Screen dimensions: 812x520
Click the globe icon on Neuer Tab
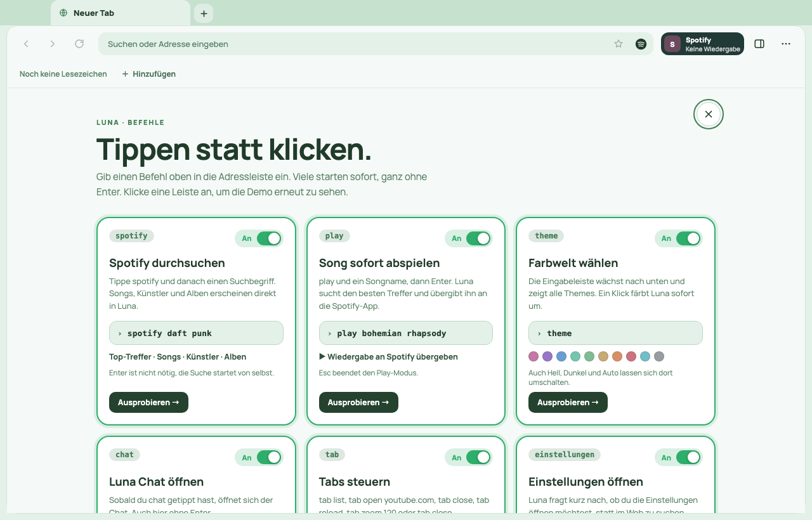[x=63, y=13]
